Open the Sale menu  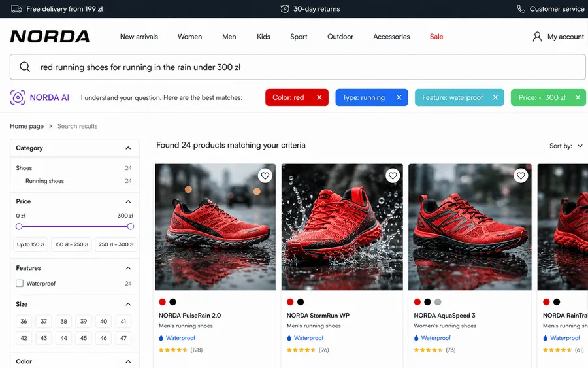point(436,37)
